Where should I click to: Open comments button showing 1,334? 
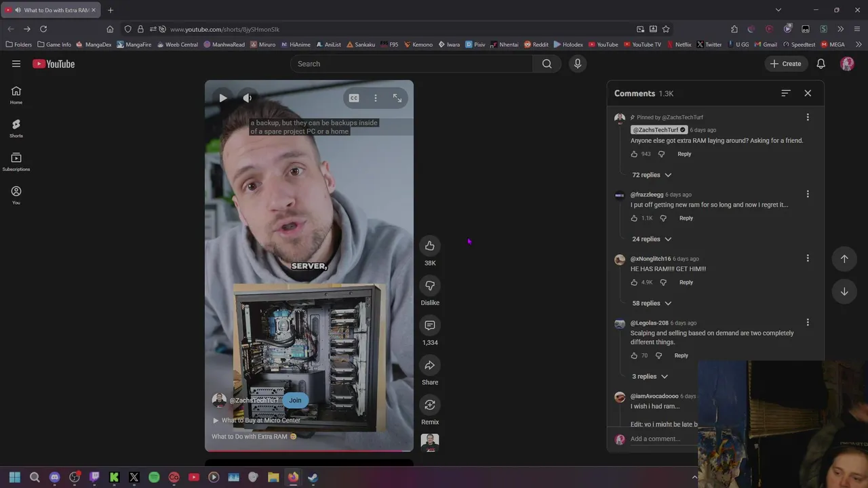(x=430, y=325)
